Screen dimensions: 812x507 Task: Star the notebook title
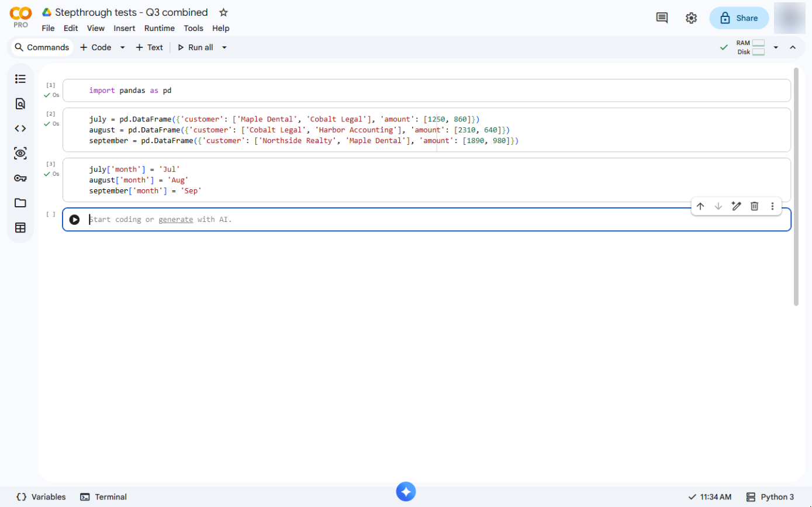223,12
